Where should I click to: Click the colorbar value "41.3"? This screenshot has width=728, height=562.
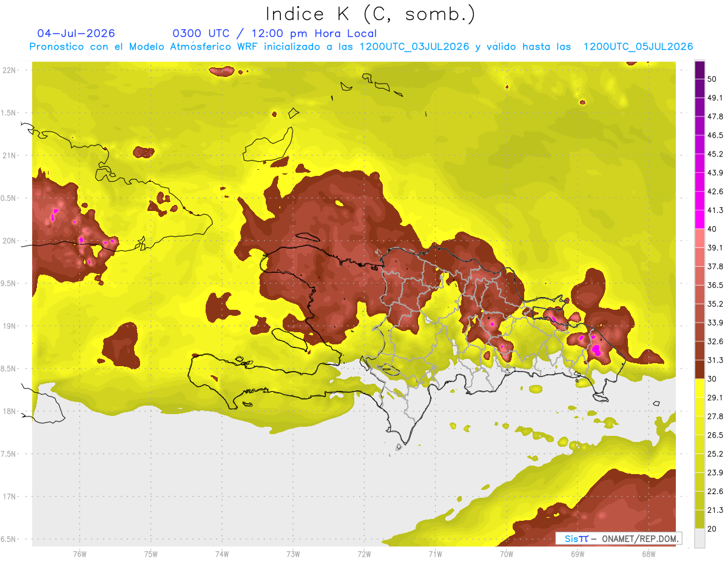click(x=715, y=210)
